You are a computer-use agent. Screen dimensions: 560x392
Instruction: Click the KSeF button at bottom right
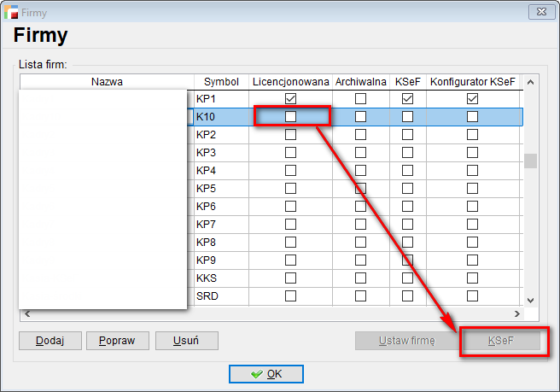(501, 341)
